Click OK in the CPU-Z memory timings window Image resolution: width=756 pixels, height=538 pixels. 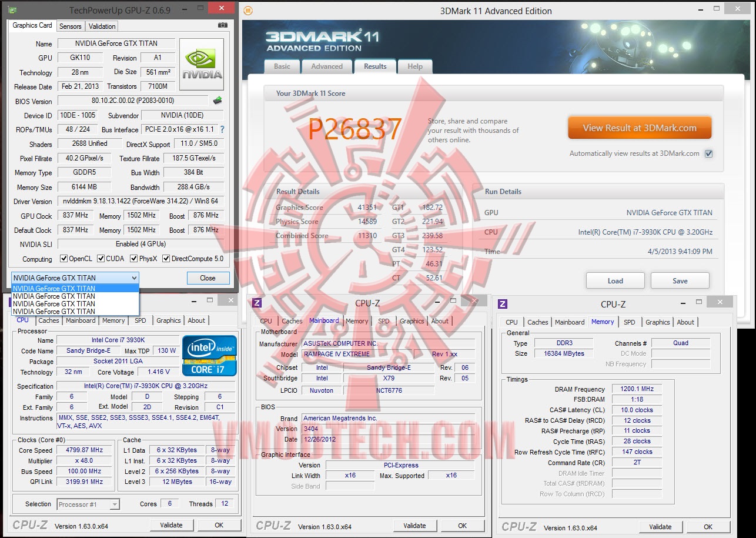[x=708, y=527]
